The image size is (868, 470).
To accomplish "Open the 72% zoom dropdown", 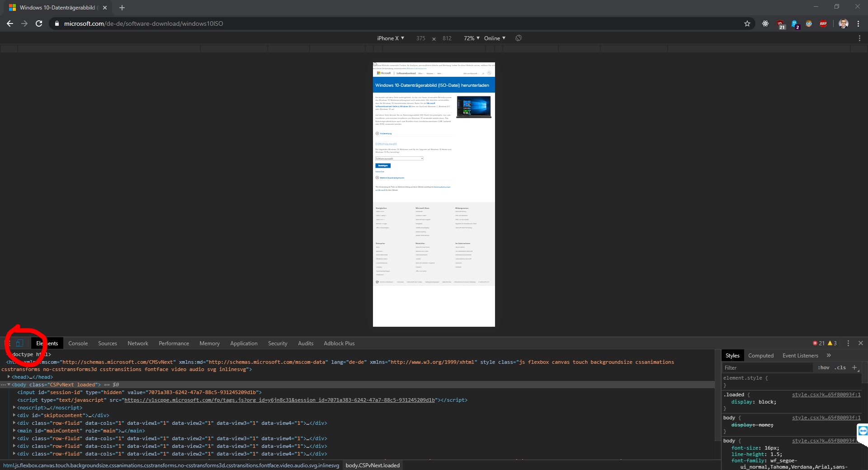I will tap(472, 38).
